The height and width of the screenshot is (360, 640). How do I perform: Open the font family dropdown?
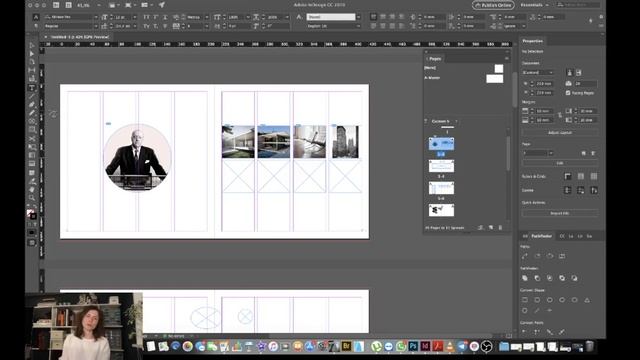tap(96, 17)
